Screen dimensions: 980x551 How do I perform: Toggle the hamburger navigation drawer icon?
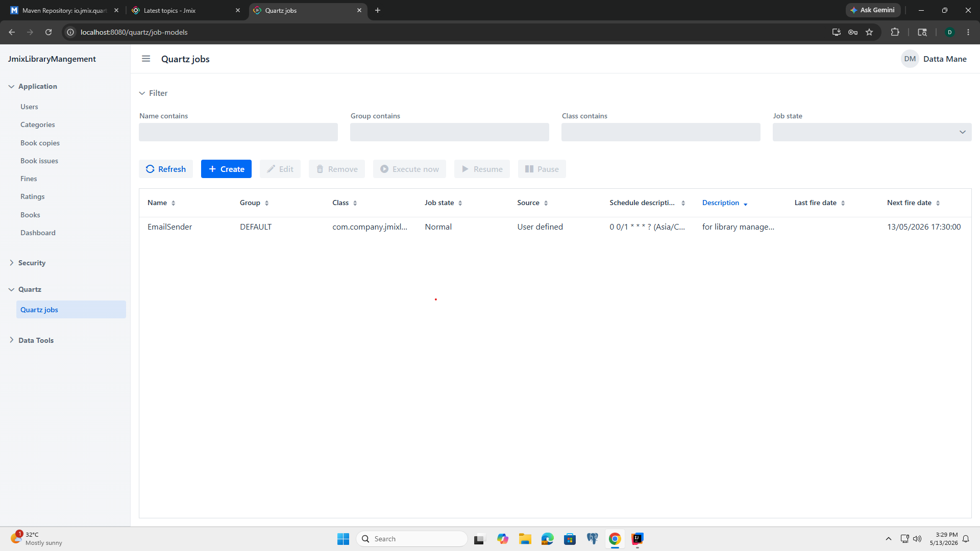pyautogui.click(x=146, y=59)
